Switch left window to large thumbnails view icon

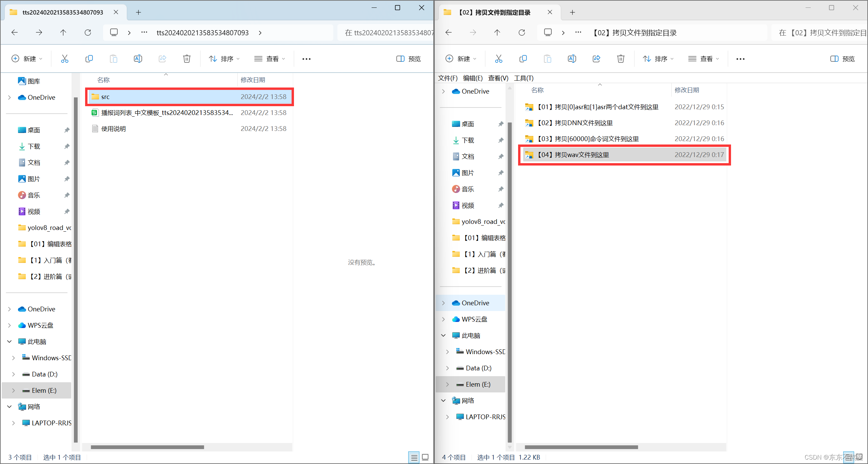click(x=425, y=458)
